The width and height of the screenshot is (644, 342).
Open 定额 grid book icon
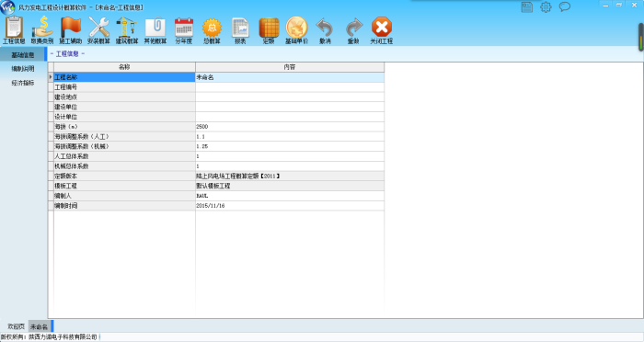pos(269,30)
